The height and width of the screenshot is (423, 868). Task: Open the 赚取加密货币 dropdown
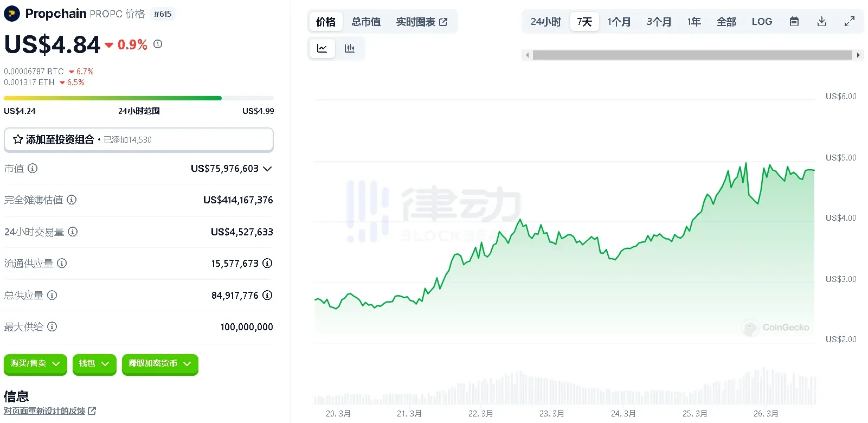[159, 364]
